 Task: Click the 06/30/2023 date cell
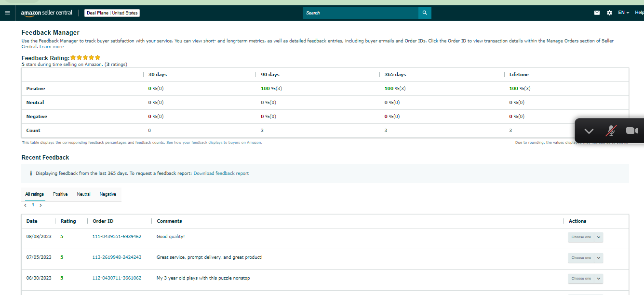coord(39,278)
